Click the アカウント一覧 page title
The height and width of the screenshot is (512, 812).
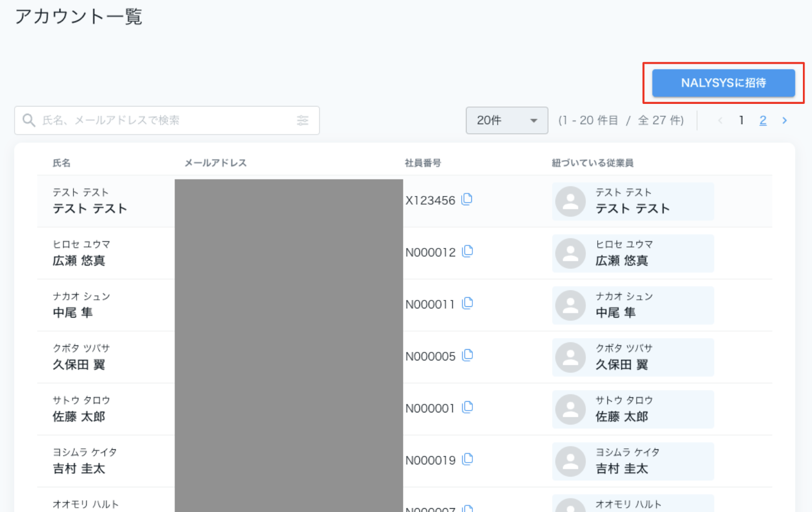tap(78, 16)
